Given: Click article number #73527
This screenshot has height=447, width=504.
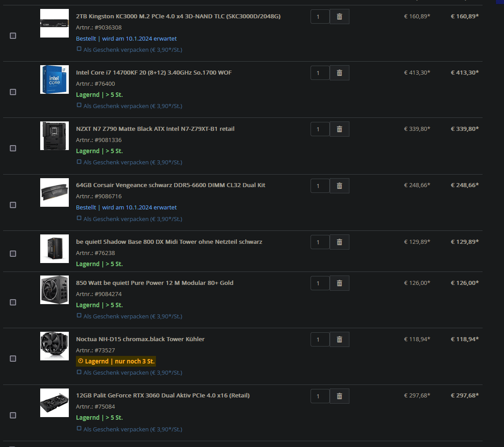Looking at the screenshot, I should [105, 350].
